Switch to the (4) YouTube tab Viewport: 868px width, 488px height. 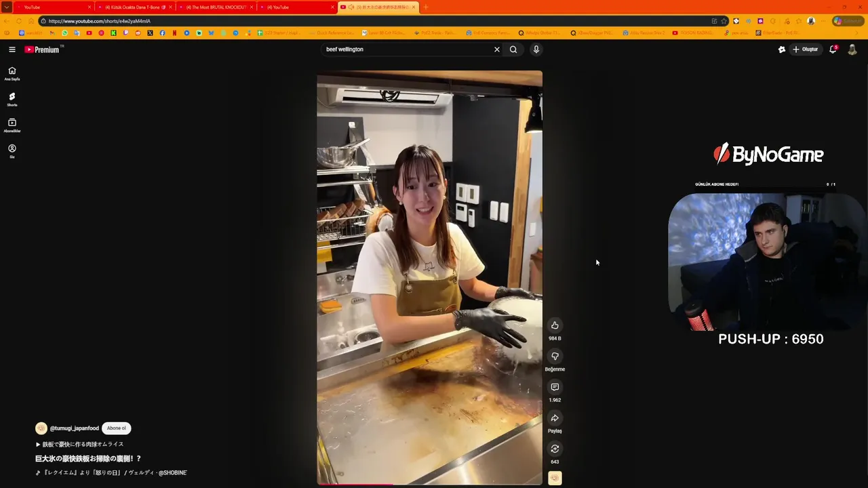[297, 7]
